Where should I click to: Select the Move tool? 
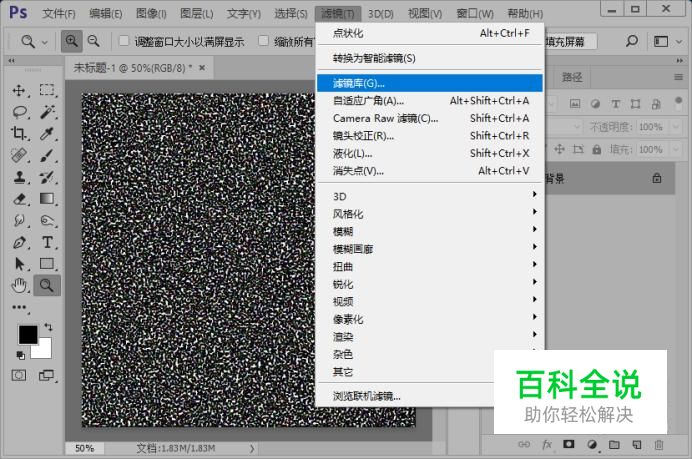pos(19,90)
